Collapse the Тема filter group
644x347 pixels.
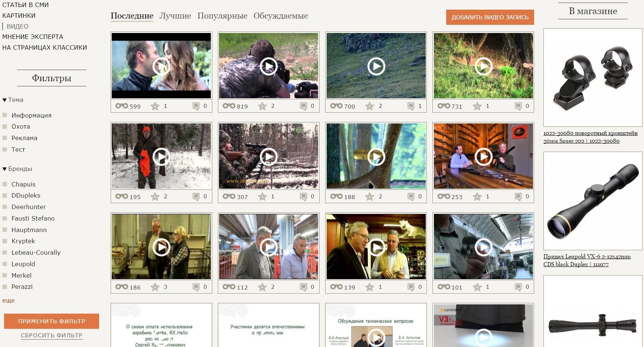point(13,100)
